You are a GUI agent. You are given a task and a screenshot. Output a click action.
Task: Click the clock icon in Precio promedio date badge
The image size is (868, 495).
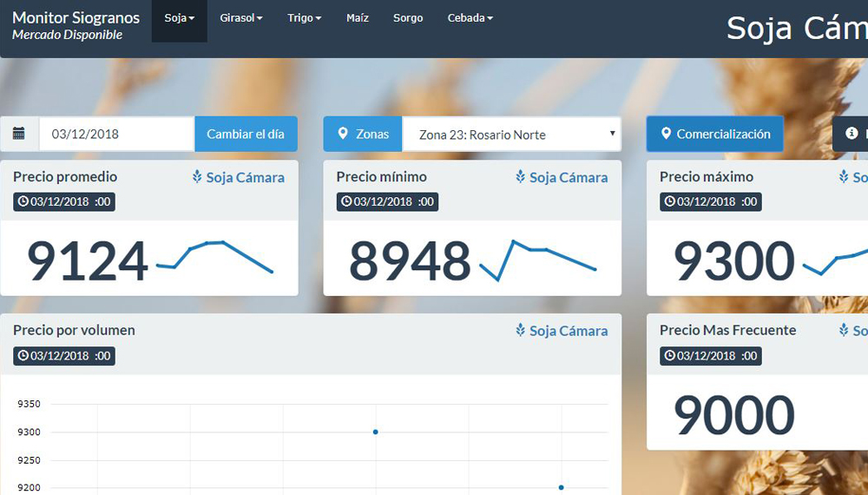pyautogui.click(x=23, y=201)
